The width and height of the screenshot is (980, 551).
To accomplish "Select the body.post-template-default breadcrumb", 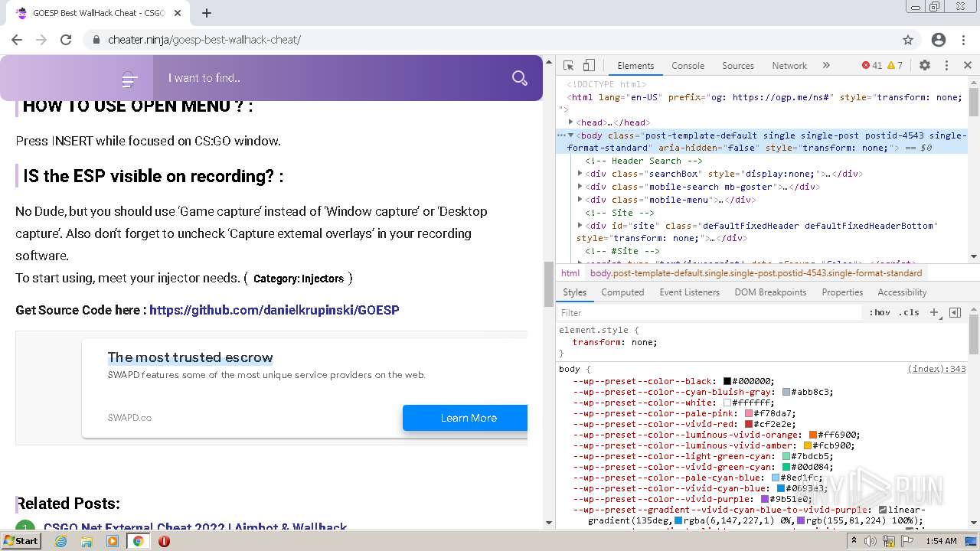I will pyautogui.click(x=756, y=273).
